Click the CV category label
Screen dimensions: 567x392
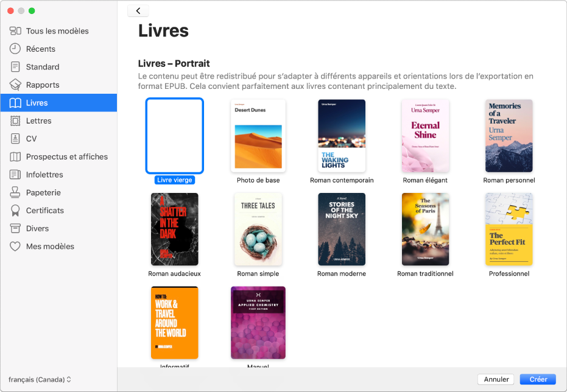click(32, 139)
